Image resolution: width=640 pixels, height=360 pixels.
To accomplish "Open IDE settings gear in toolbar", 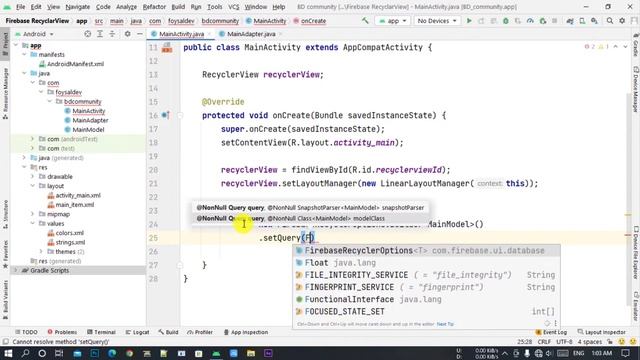I will point(622,20).
